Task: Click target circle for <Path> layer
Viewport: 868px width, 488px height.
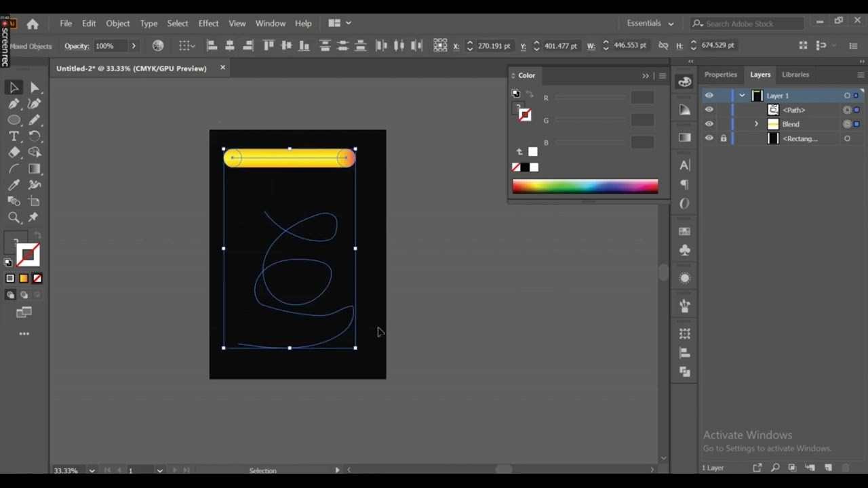Action: [847, 110]
